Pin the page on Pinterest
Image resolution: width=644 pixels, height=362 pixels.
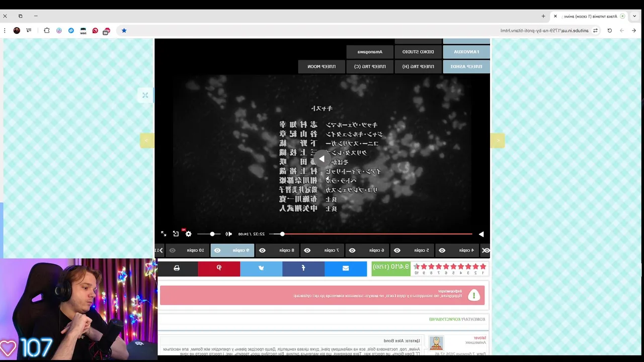(x=219, y=268)
